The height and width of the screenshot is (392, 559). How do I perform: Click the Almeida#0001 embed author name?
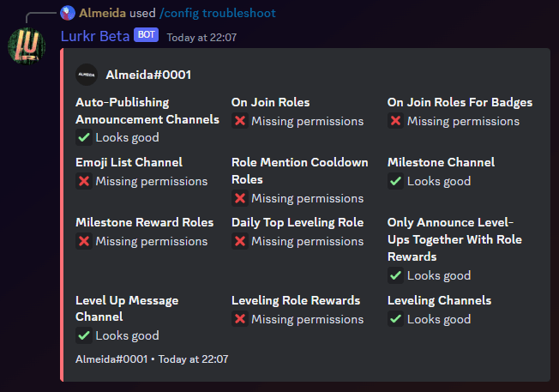point(148,75)
